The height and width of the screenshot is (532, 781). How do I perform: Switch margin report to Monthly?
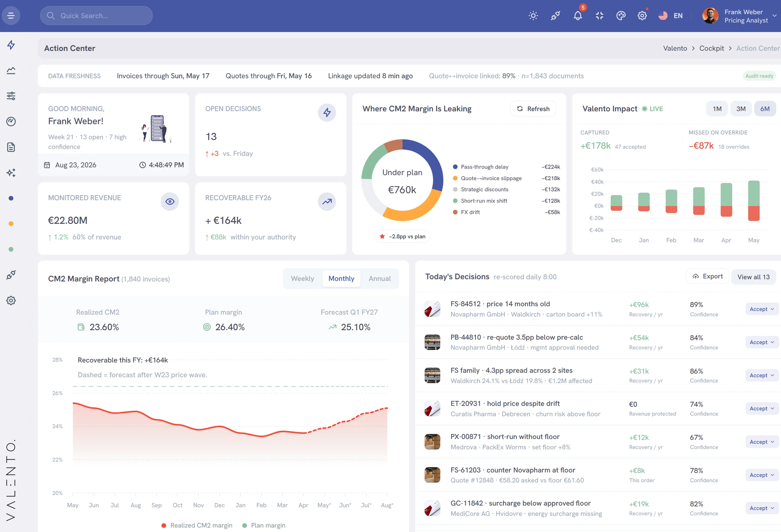pyautogui.click(x=341, y=279)
